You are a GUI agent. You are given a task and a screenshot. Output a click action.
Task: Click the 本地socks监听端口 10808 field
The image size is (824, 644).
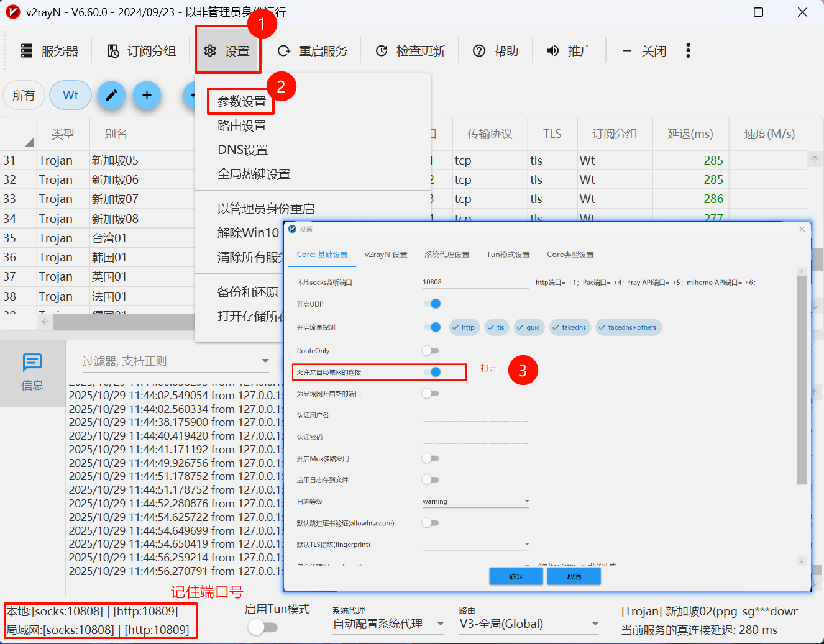475,283
